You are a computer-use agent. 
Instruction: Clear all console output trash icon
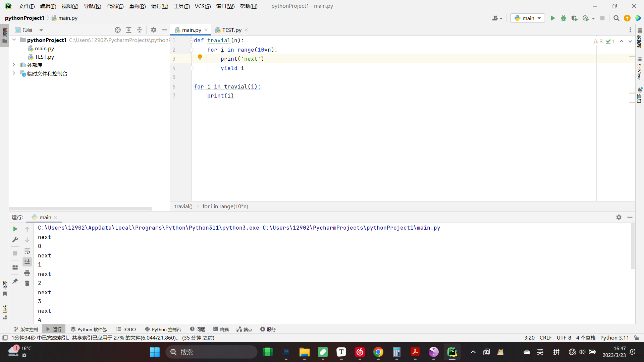27,284
